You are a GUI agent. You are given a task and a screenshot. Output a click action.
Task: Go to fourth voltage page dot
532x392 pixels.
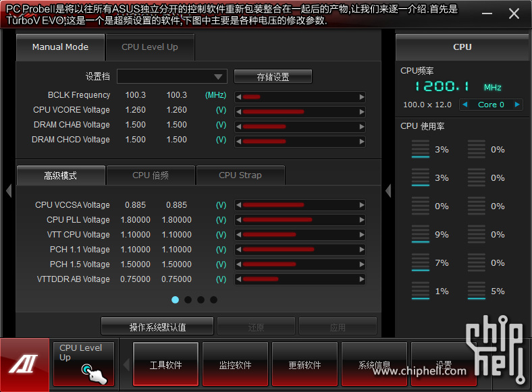point(213,300)
